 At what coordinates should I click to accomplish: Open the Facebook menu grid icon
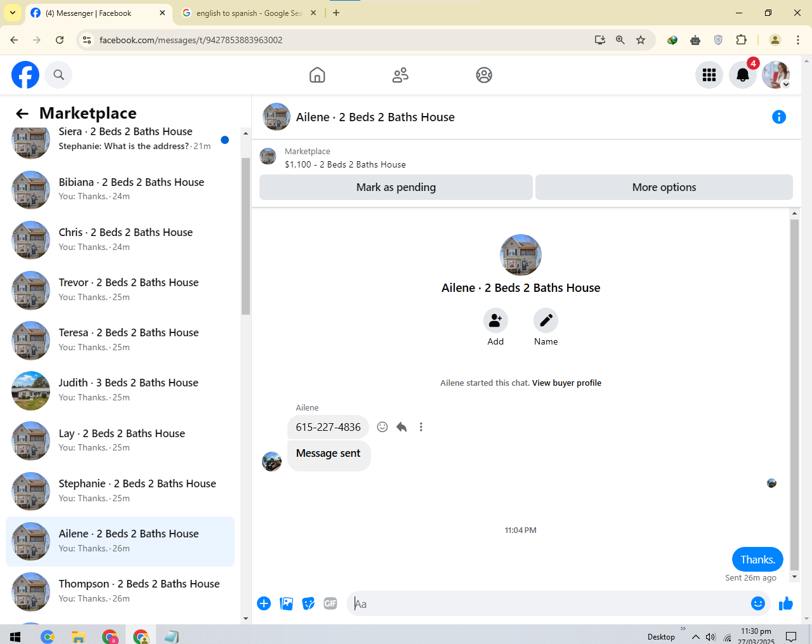pyautogui.click(x=709, y=75)
